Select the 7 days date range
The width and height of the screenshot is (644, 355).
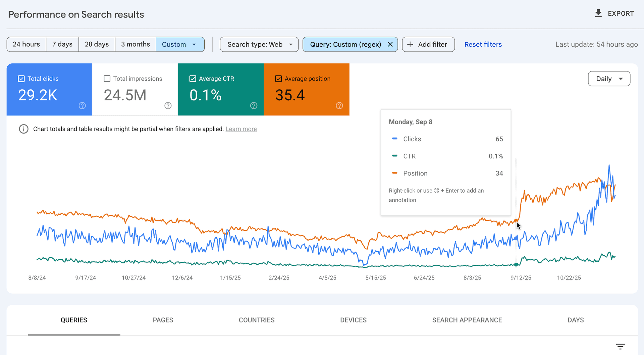[62, 44]
